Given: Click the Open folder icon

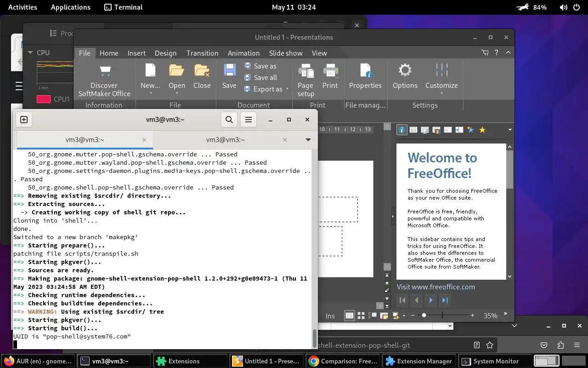Looking at the screenshot, I should click(176, 70).
